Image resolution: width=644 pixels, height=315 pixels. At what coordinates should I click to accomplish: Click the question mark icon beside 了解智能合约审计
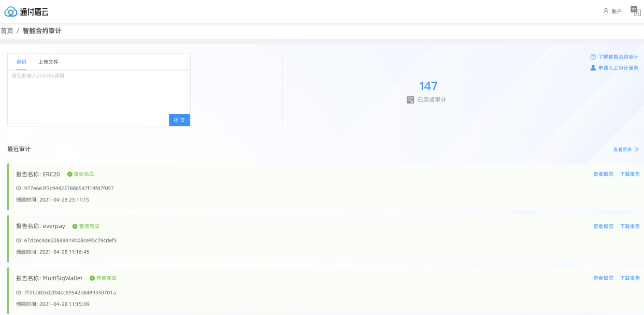coord(593,57)
